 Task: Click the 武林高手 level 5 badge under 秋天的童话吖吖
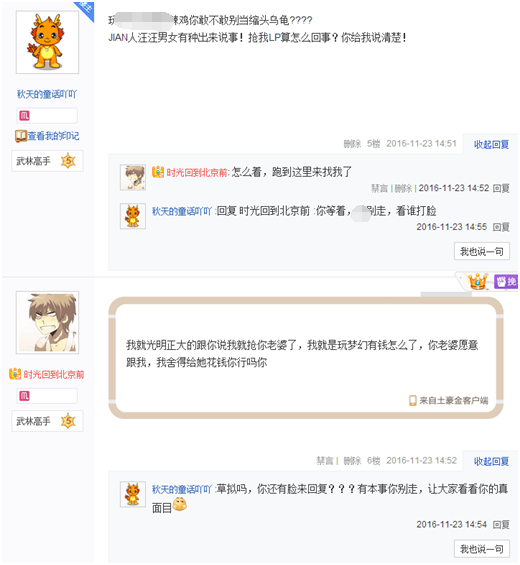click(47, 161)
